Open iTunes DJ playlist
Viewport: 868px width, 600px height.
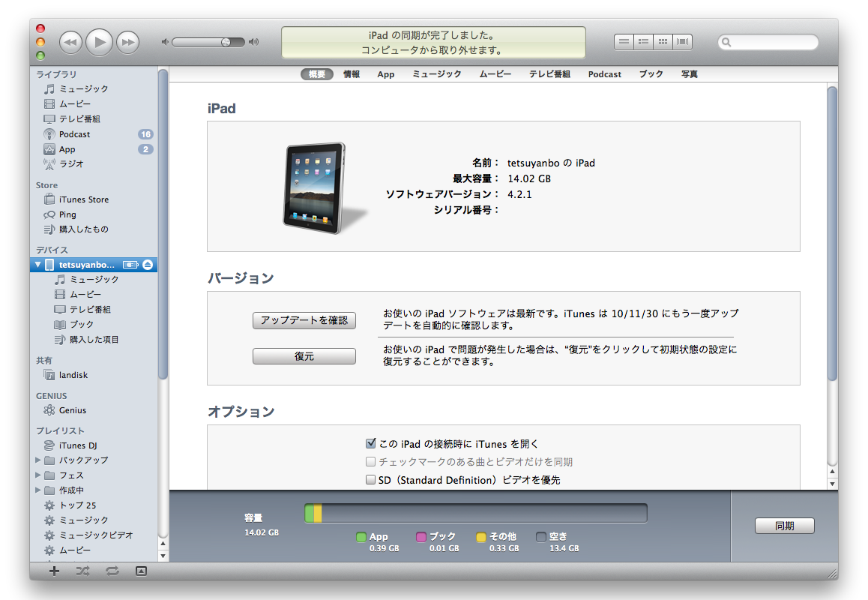94,445
